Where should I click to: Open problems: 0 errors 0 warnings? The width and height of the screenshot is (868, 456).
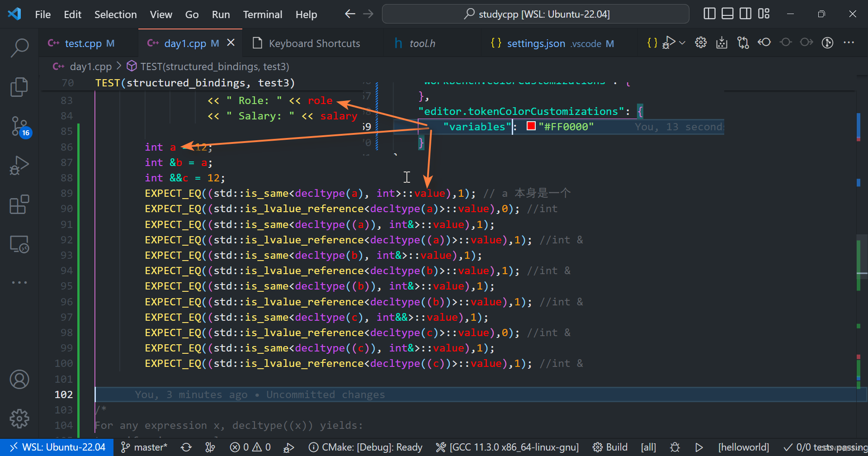tap(250, 447)
